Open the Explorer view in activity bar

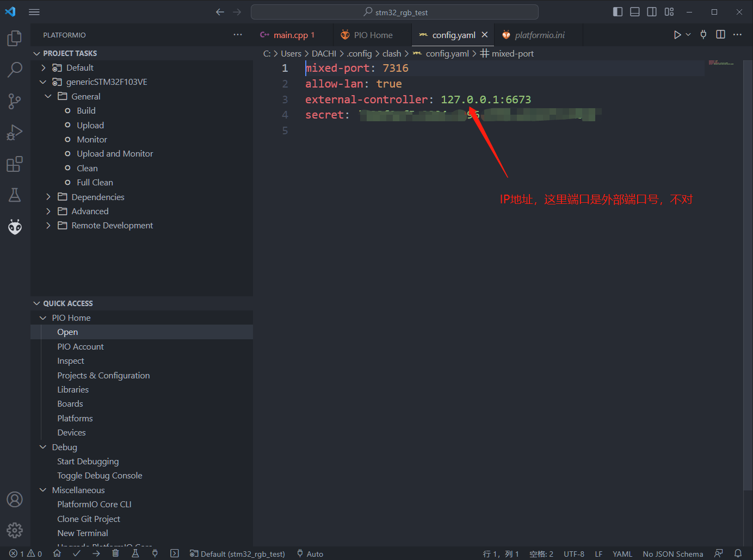[15, 38]
